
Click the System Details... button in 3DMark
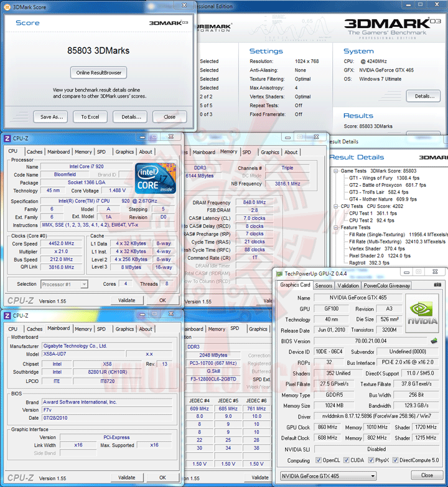tap(424, 97)
